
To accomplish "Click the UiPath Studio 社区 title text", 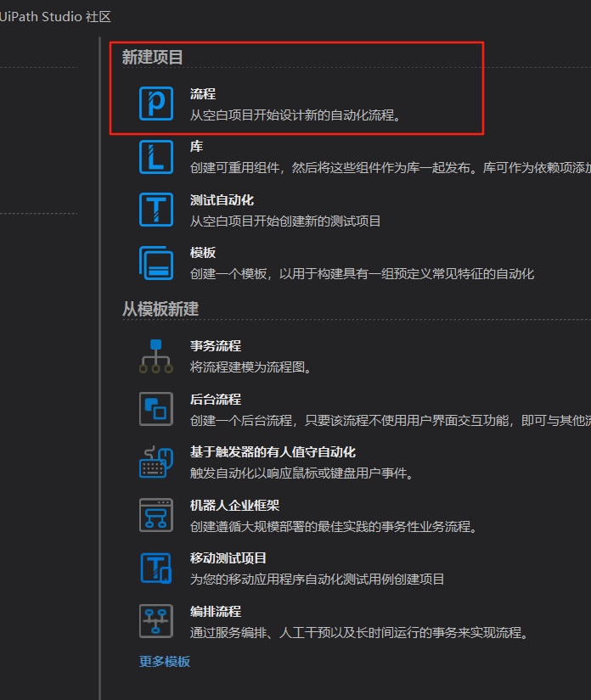I will [x=55, y=17].
